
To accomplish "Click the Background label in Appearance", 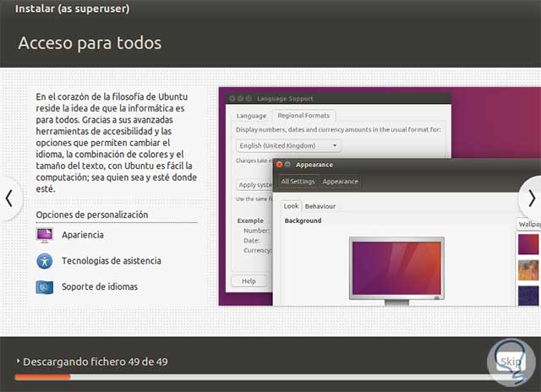I will pos(303,220).
